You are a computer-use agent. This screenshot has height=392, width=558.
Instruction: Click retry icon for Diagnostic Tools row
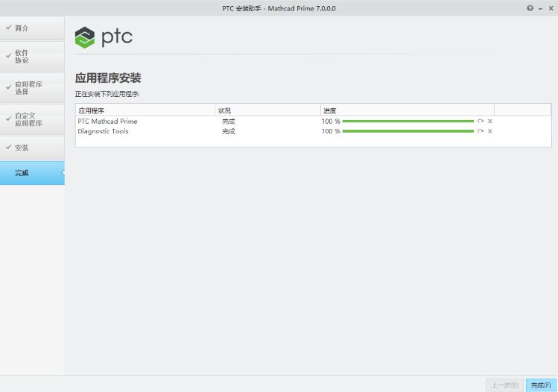coord(481,131)
